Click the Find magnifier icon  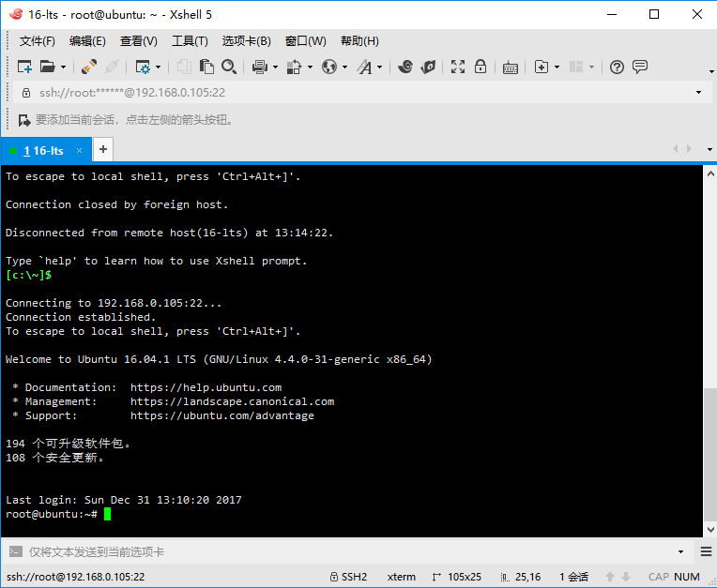(x=229, y=67)
